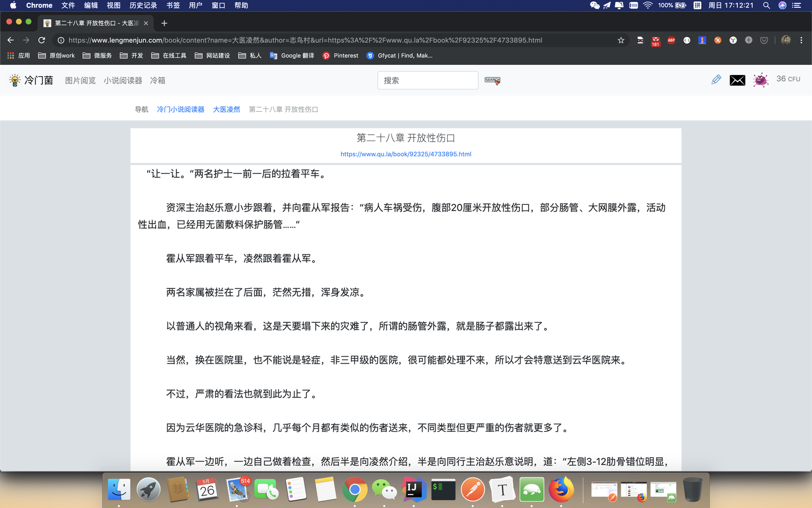812x508 pixels.
Task: Click the SEARCH button icon next to search box
Action: pos(492,81)
